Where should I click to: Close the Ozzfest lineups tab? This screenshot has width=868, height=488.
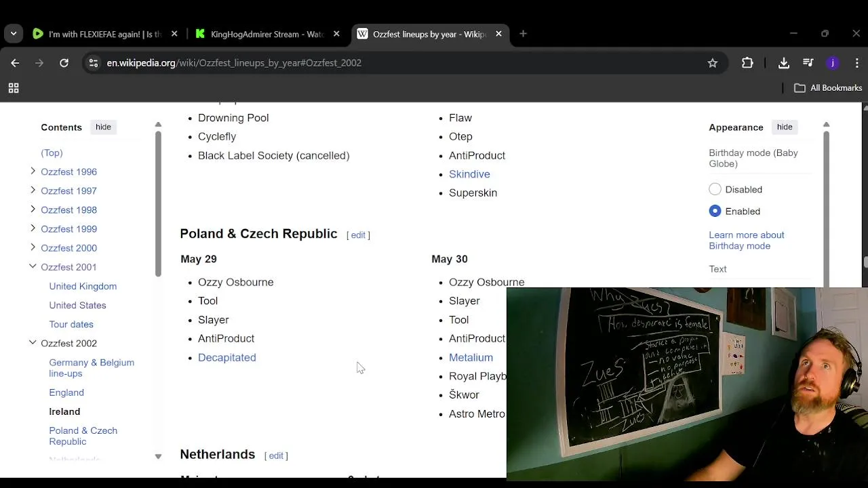498,34
